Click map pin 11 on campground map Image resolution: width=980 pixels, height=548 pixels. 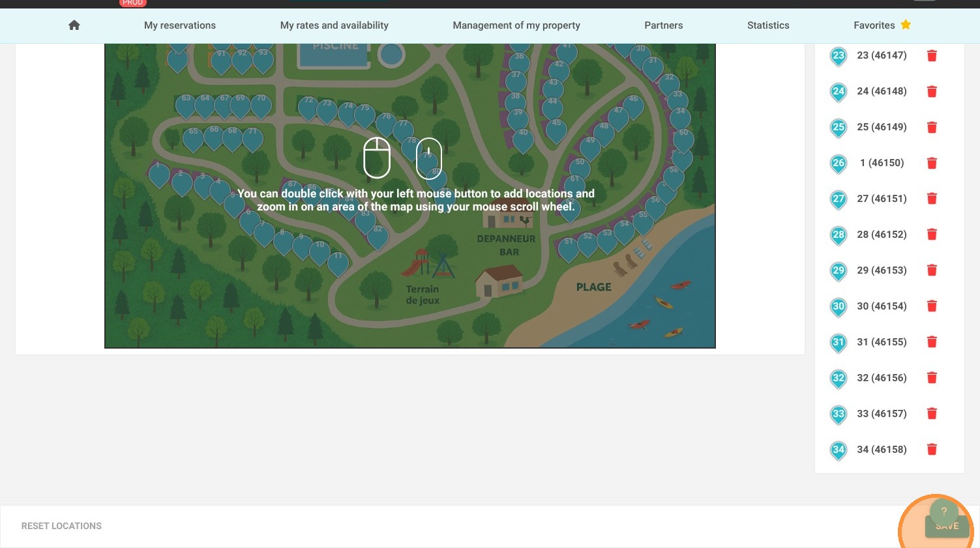338,264
